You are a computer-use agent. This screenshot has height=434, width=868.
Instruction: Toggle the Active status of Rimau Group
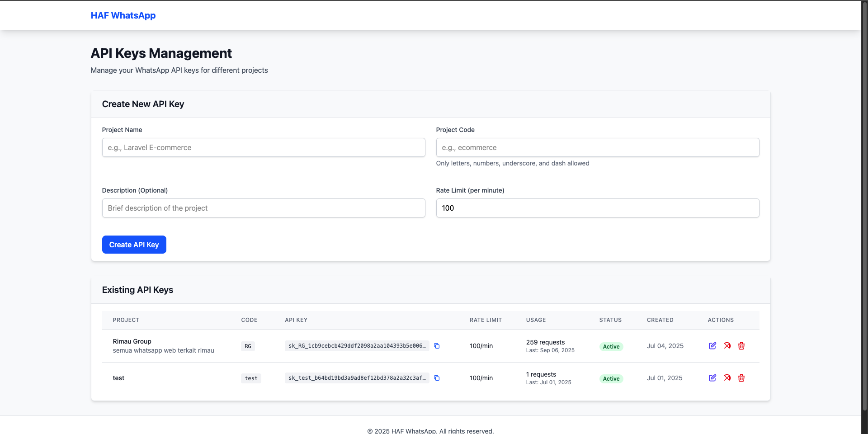(x=611, y=346)
